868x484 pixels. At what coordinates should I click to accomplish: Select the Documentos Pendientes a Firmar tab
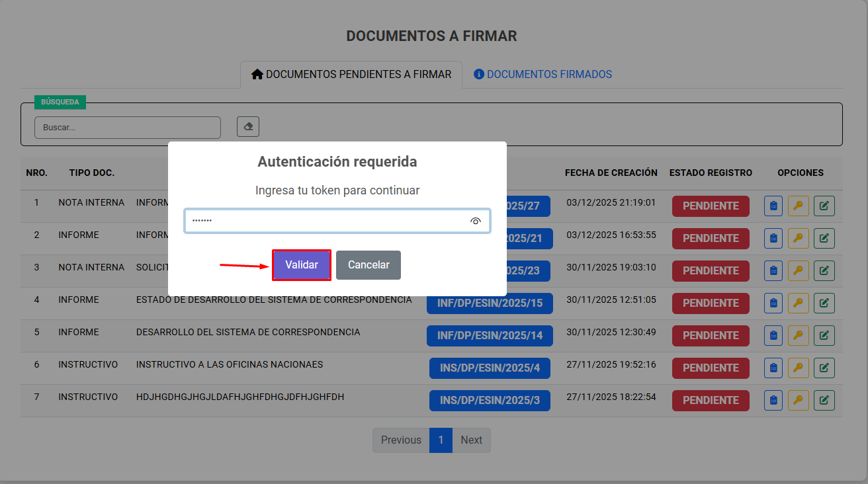[351, 75]
